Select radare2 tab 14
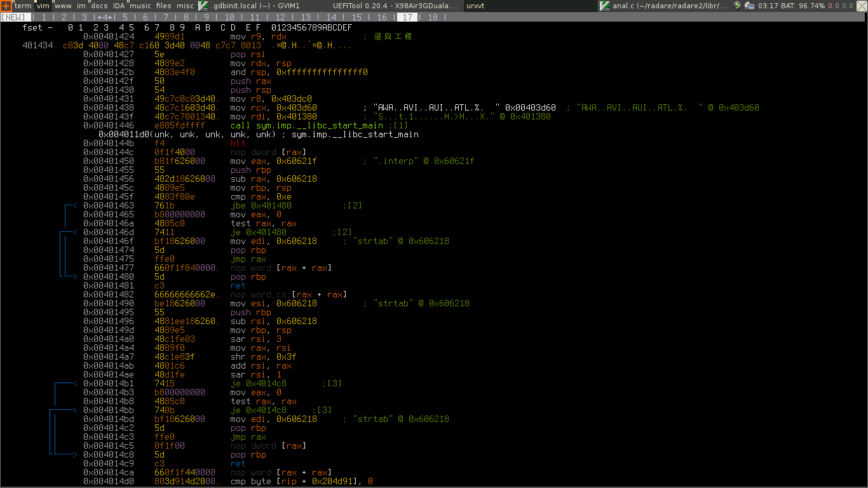The image size is (868, 488). click(x=331, y=17)
